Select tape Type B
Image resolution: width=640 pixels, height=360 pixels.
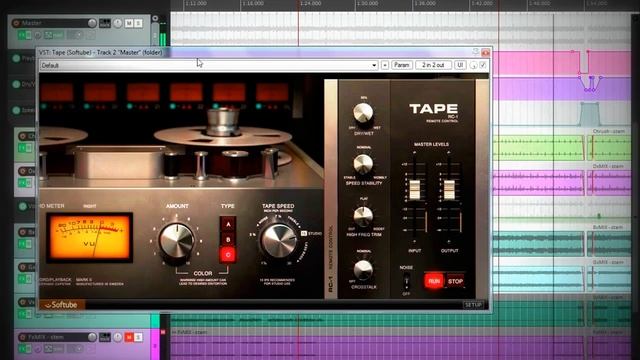tap(228, 240)
